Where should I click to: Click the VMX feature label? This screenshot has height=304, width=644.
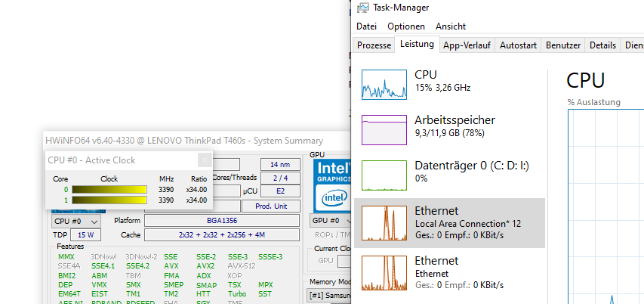99,284
